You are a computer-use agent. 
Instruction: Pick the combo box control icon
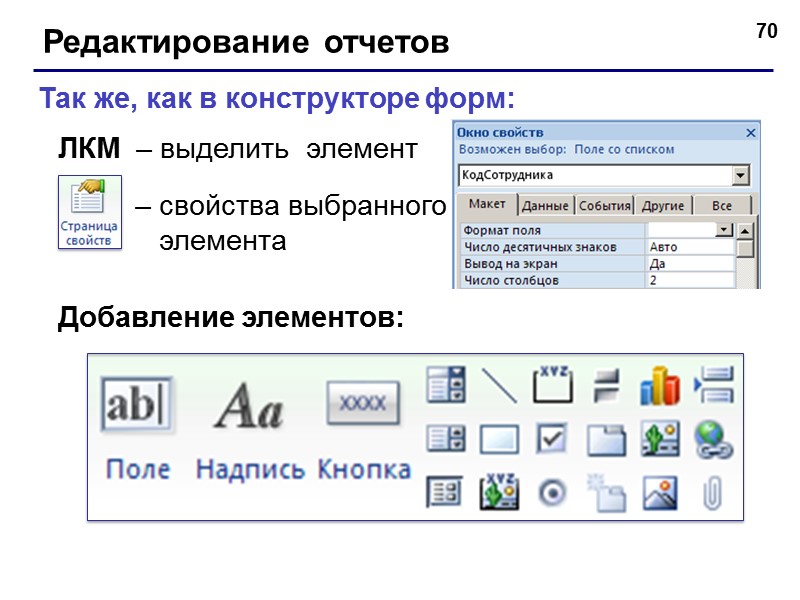tap(446, 385)
